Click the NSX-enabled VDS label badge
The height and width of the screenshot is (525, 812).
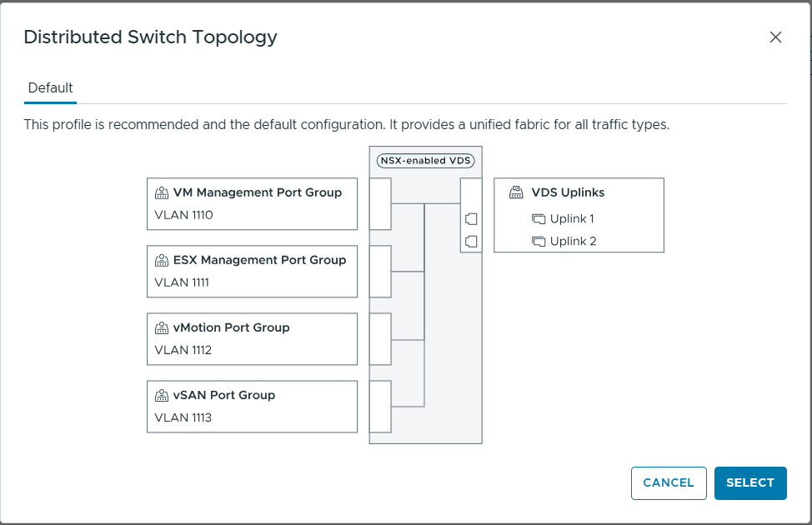pyautogui.click(x=425, y=161)
